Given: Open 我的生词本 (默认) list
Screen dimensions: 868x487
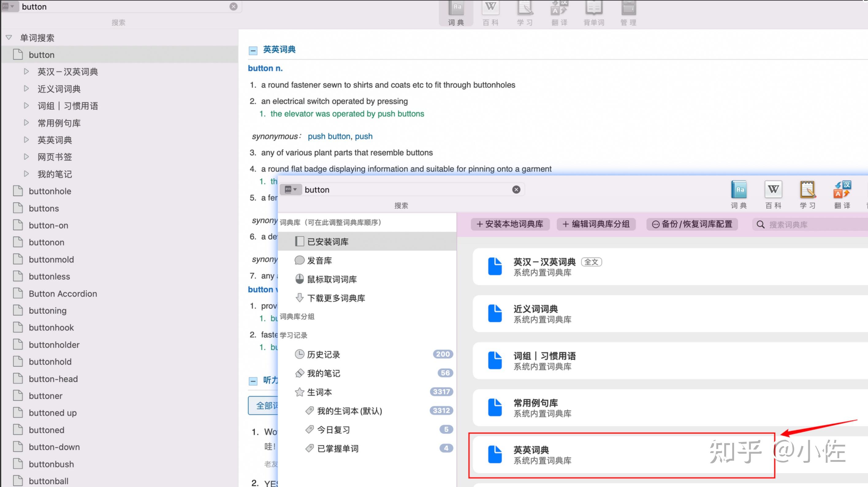Looking at the screenshot, I should [x=367, y=411].
